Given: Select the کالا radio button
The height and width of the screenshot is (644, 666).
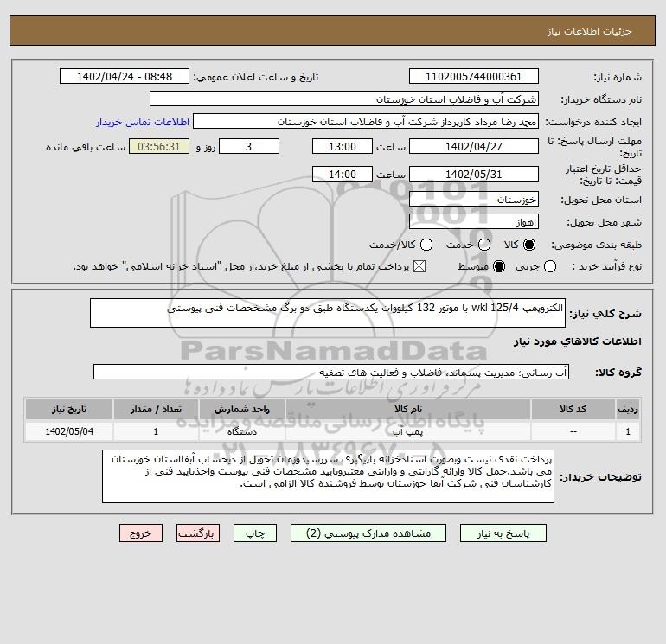Looking at the screenshot, I should (x=529, y=245).
